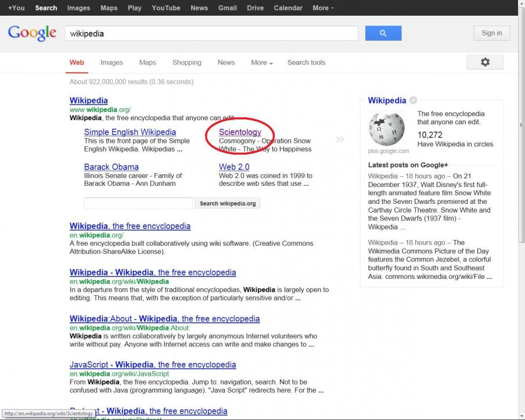Open 'Wikipedia, the free encyclopedia' result
Screen dimensions: 525x420
coord(130,226)
